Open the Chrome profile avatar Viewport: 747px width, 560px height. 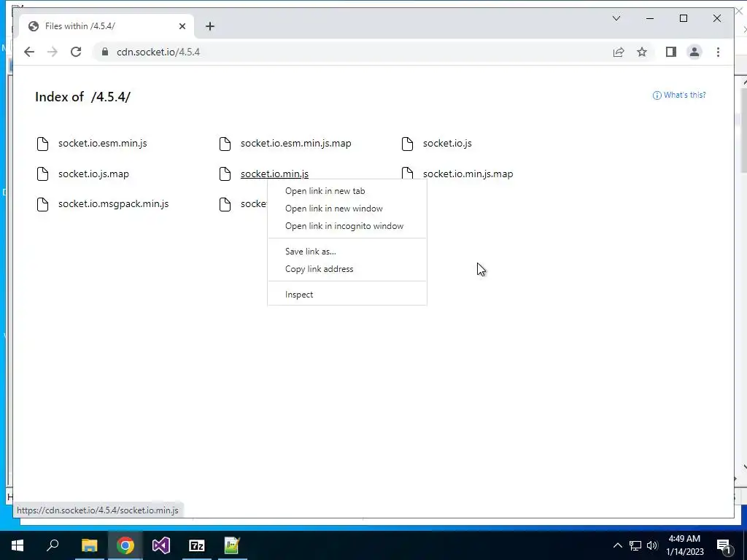(694, 52)
